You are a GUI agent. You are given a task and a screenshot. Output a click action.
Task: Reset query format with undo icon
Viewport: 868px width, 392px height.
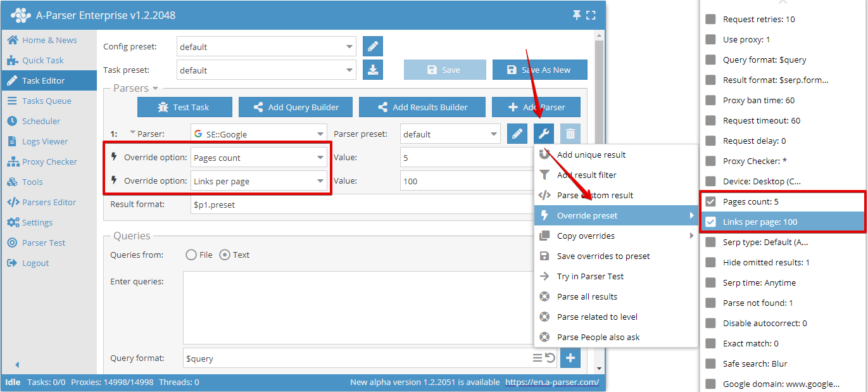pyautogui.click(x=550, y=358)
